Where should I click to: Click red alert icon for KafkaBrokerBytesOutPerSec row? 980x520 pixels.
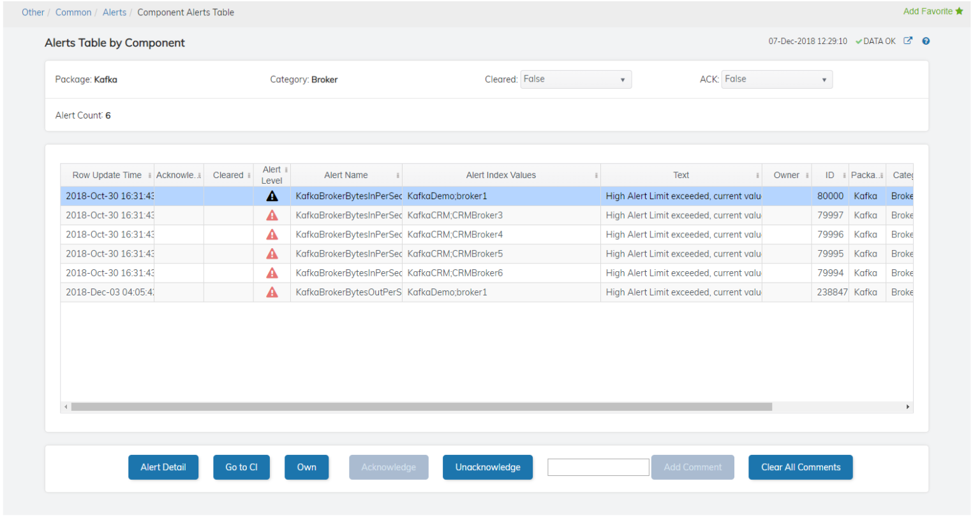[x=272, y=292]
